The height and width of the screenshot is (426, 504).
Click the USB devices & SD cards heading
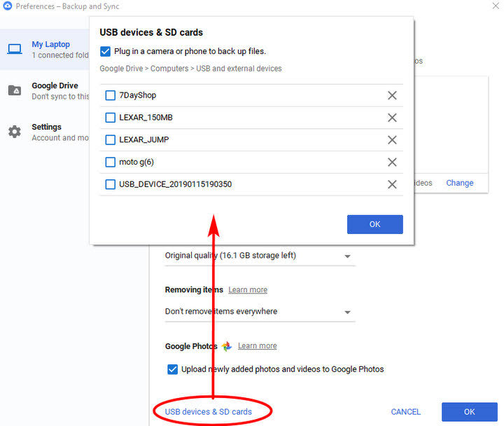click(x=151, y=32)
